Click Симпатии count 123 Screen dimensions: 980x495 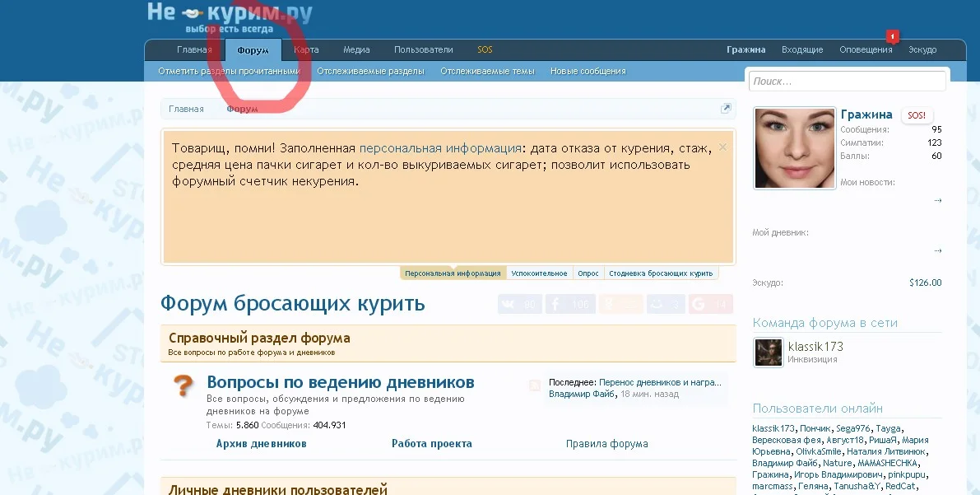pyautogui.click(x=935, y=142)
